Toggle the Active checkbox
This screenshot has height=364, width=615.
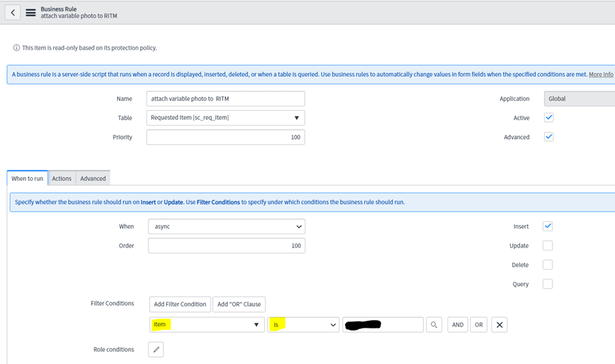click(x=549, y=118)
